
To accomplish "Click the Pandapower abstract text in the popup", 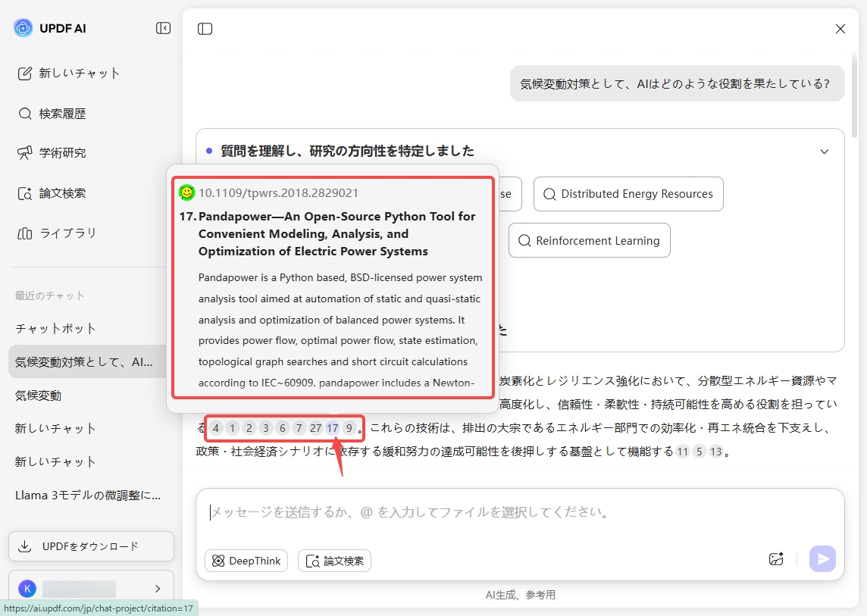I will click(340, 330).
